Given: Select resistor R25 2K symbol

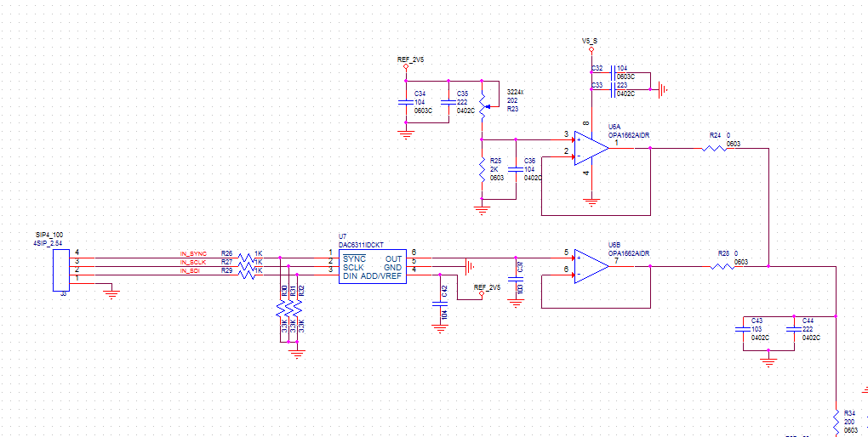Looking at the screenshot, I should click(x=483, y=169).
